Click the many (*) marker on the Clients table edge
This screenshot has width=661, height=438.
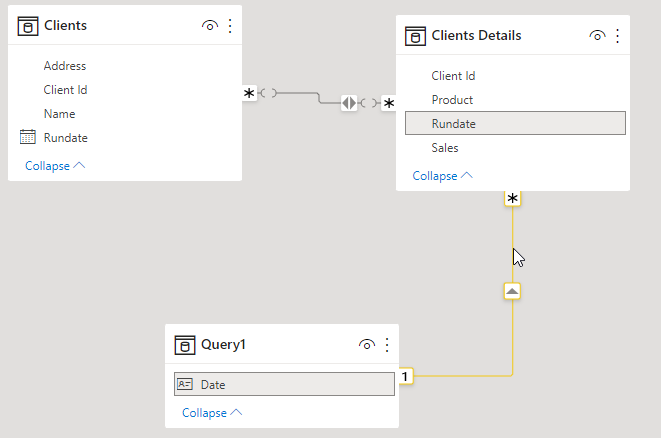click(249, 93)
